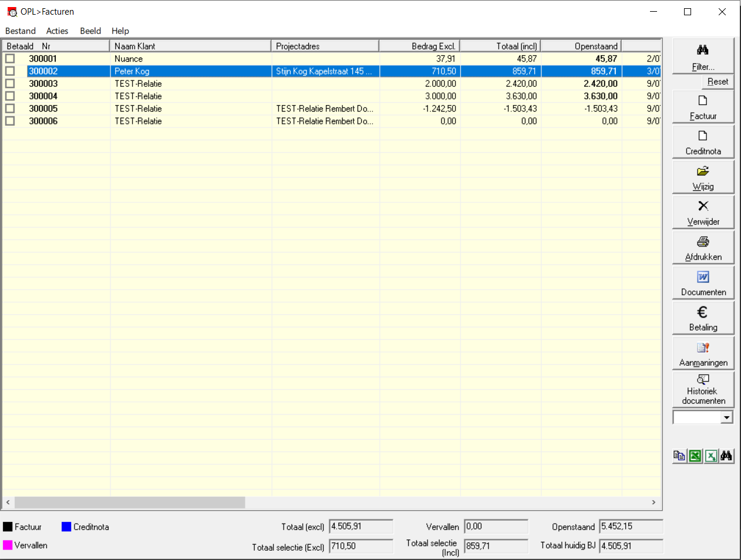Open the Help menu
This screenshot has width=741, height=560.
(x=120, y=31)
